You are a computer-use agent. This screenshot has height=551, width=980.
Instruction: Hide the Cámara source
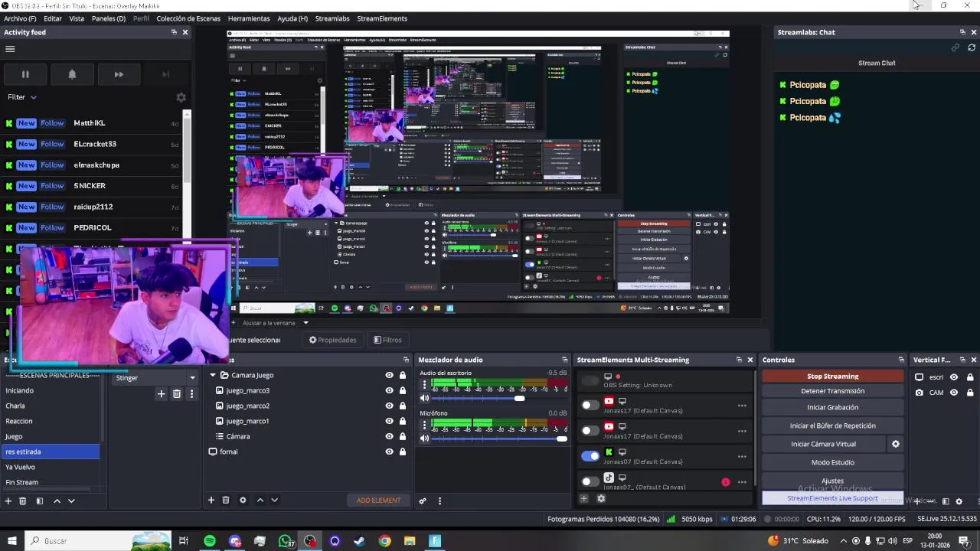[389, 436]
